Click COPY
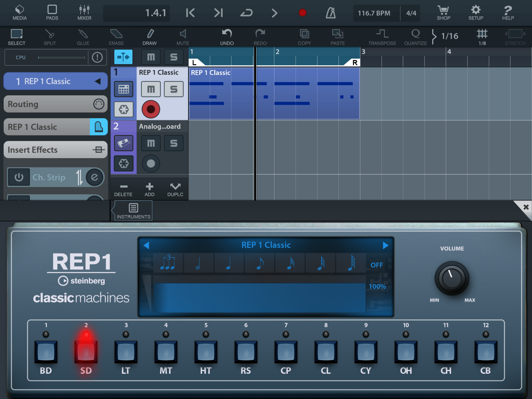This screenshot has width=532, height=399. (x=305, y=37)
